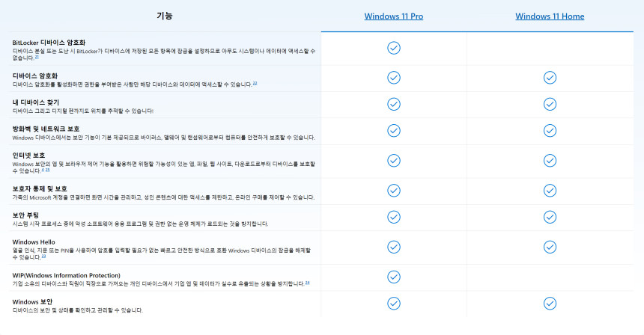Select the Home checkmark for 방화벽 및 네트워크 보호
The height and width of the screenshot is (335, 644).
pyautogui.click(x=550, y=130)
